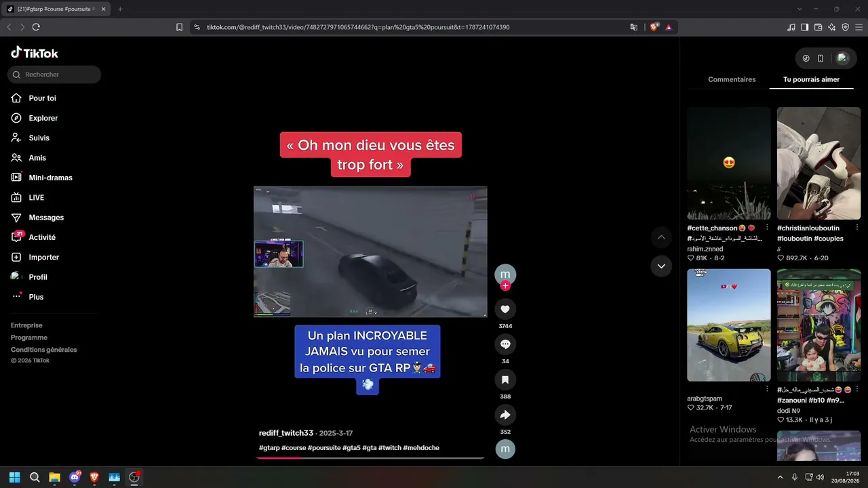Follow the creator with the red plus badge
Image resolution: width=868 pixels, height=488 pixels.
505,286
